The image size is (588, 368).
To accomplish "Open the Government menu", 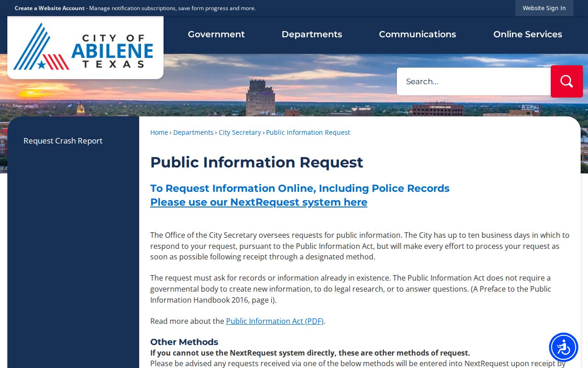I will [x=216, y=34].
